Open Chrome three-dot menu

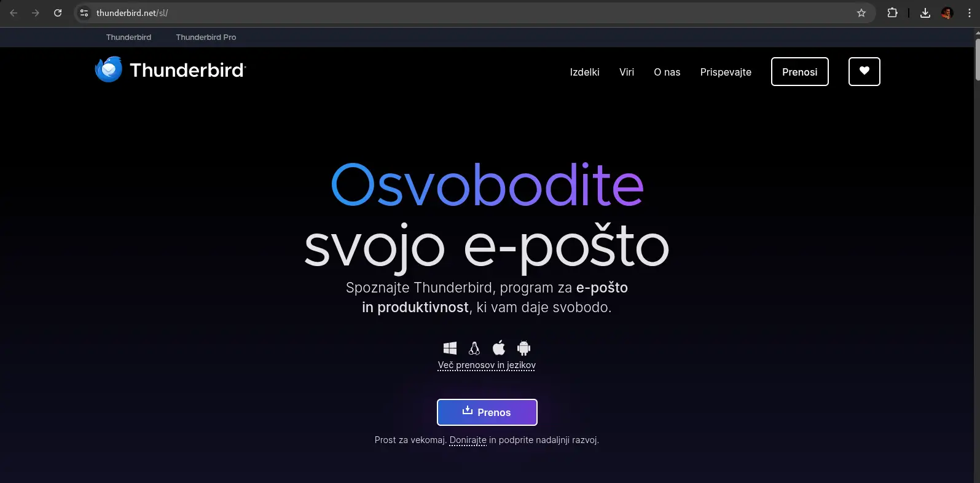970,13
